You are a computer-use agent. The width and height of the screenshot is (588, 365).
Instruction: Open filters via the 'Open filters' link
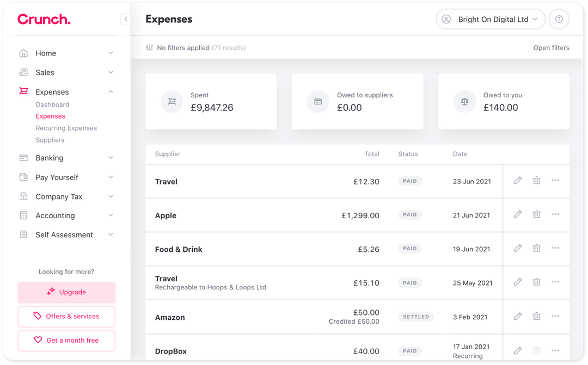point(551,48)
